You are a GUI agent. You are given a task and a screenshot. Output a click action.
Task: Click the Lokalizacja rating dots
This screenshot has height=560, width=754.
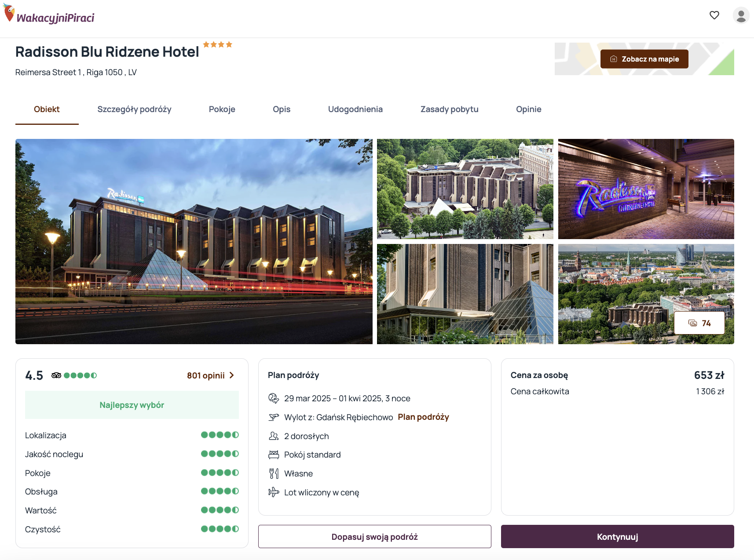coord(220,435)
